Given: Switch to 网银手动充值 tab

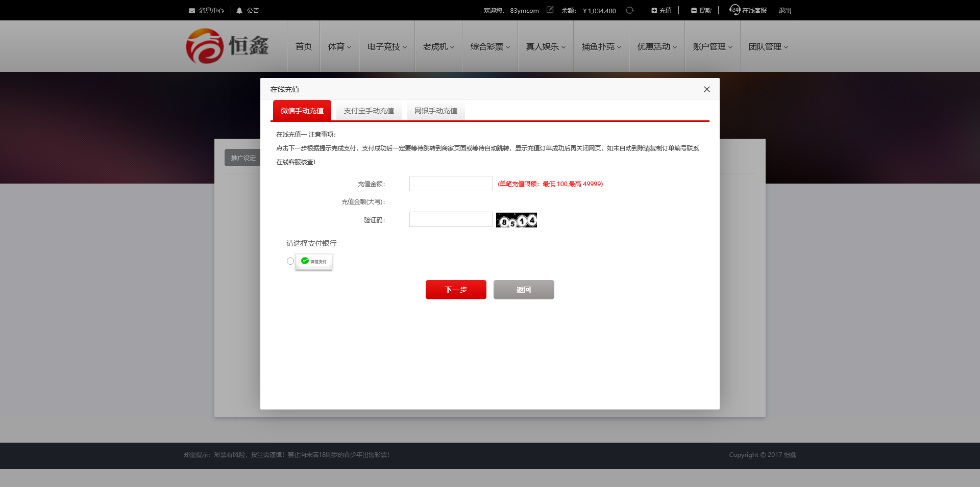Looking at the screenshot, I should [436, 111].
